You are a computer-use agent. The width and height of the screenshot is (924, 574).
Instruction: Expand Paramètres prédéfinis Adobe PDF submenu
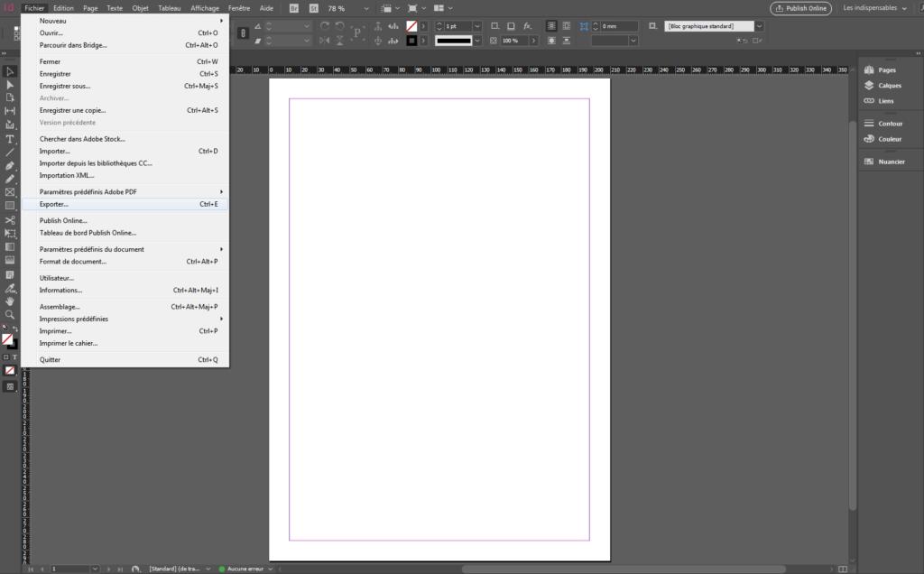coord(125,191)
